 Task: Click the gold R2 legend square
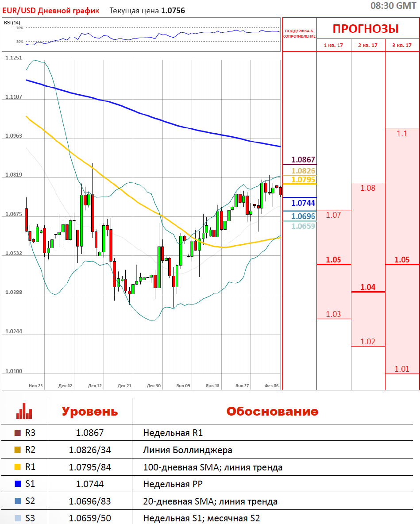point(18,450)
